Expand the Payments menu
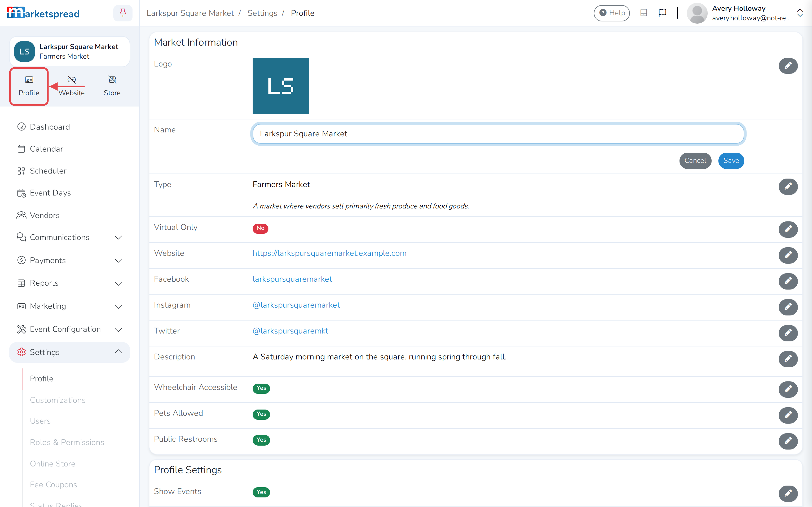The image size is (812, 507). pos(69,261)
